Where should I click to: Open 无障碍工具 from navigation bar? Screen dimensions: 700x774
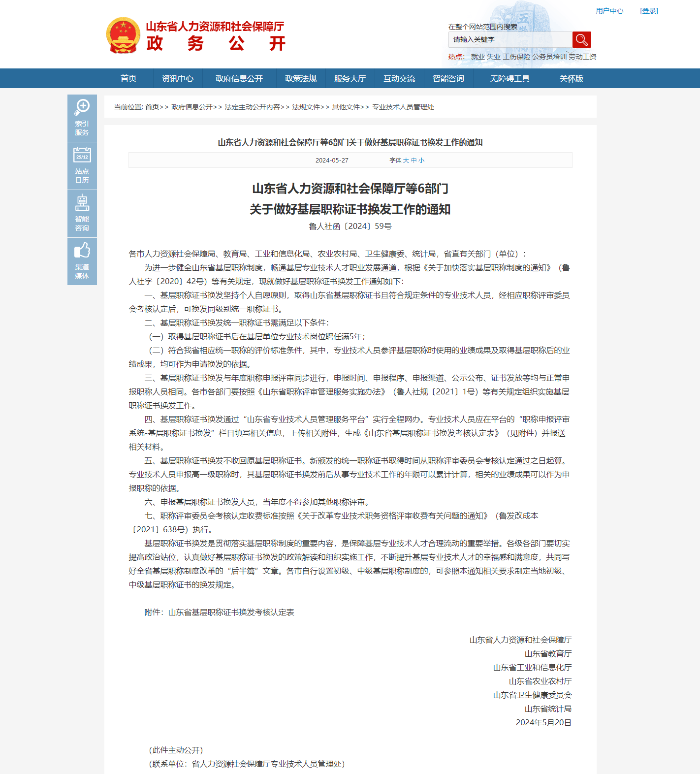[x=510, y=79]
